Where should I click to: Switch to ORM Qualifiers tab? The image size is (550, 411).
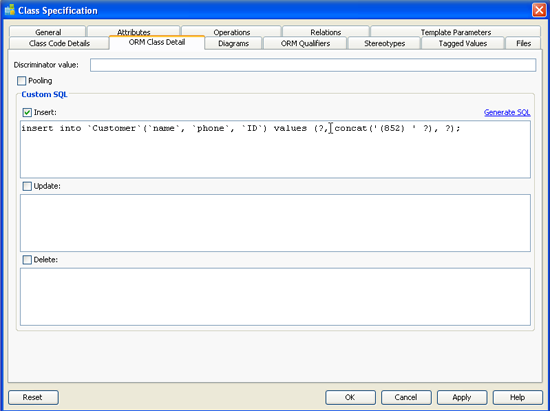pos(305,43)
